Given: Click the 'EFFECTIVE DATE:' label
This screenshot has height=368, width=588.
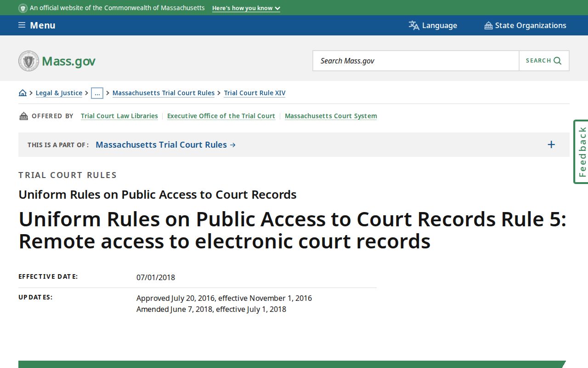Looking at the screenshot, I should click(48, 276).
